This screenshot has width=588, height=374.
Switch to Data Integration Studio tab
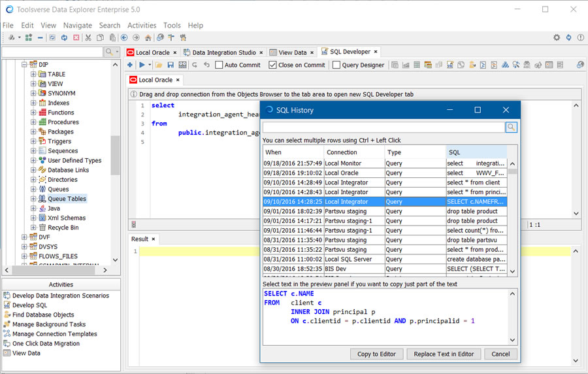click(x=224, y=52)
